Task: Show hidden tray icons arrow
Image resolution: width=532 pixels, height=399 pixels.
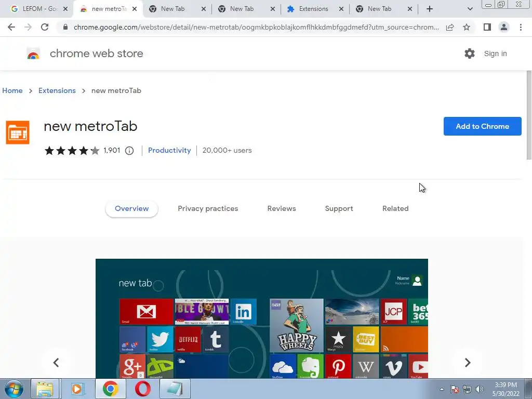Action: tap(442, 389)
